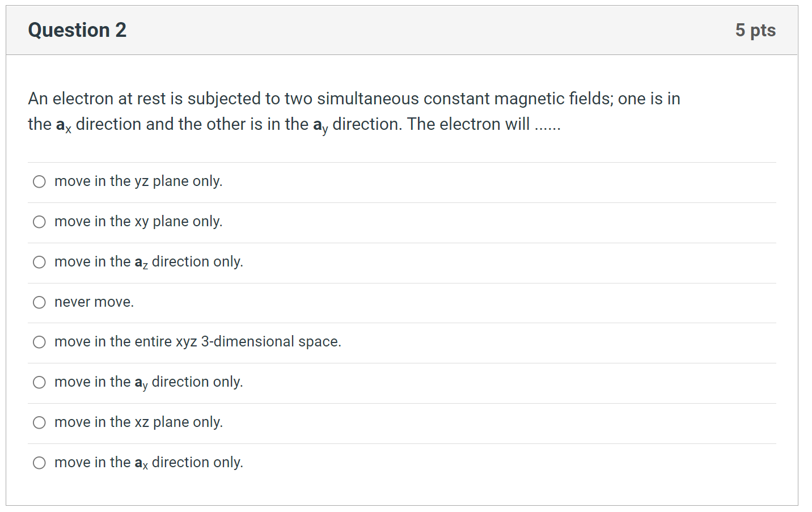
Task: Click the 'move in the yz plane only.' answer text
Action: [x=138, y=181]
